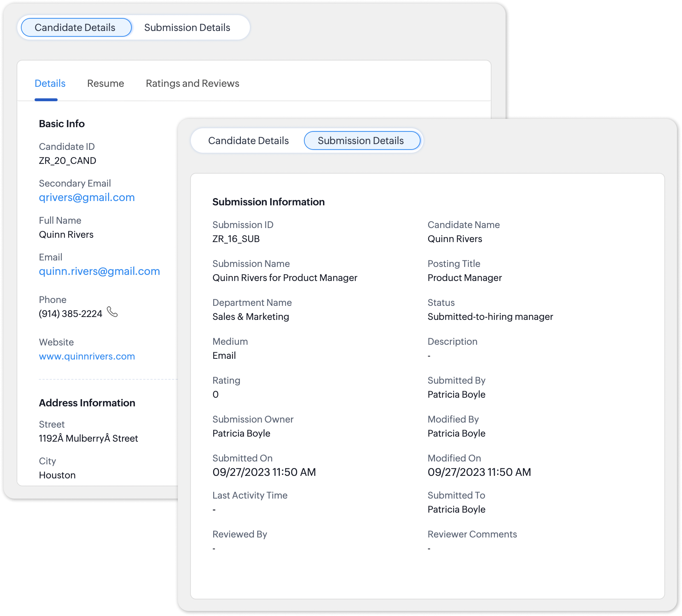Click Candidate Name value Quinn Rivers
Viewport: 682px width, 616px height.
coord(455,239)
